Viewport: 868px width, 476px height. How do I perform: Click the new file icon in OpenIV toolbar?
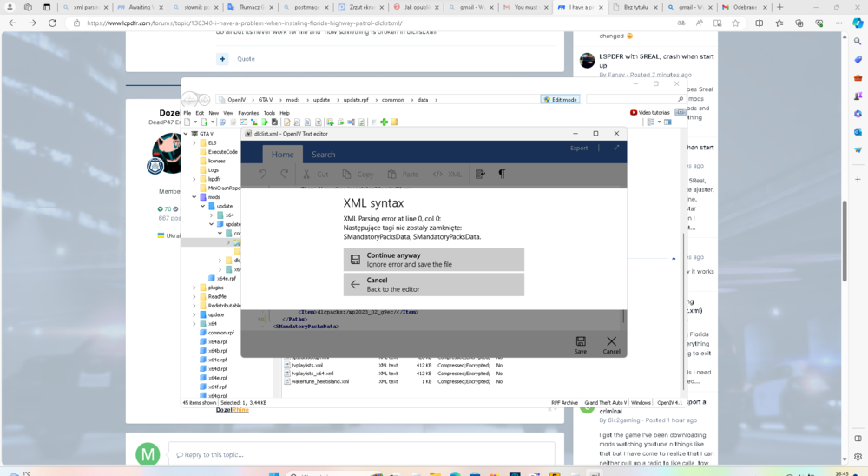187,122
